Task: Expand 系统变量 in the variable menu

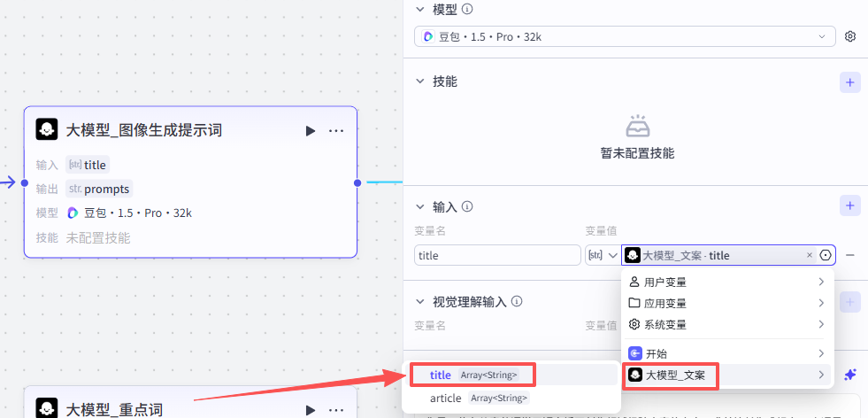Action: click(x=727, y=325)
